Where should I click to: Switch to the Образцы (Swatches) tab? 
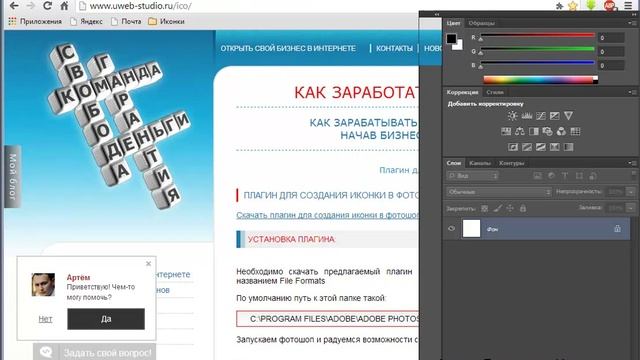481,23
